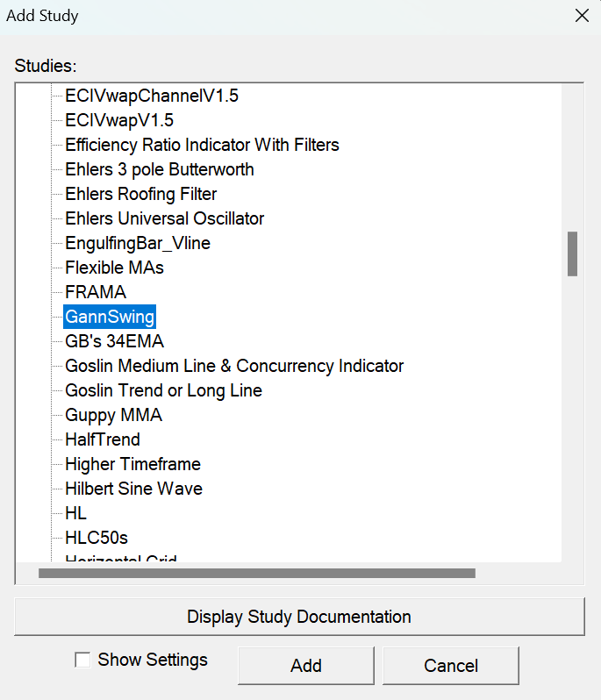Open Display Study Documentation

pyautogui.click(x=299, y=617)
